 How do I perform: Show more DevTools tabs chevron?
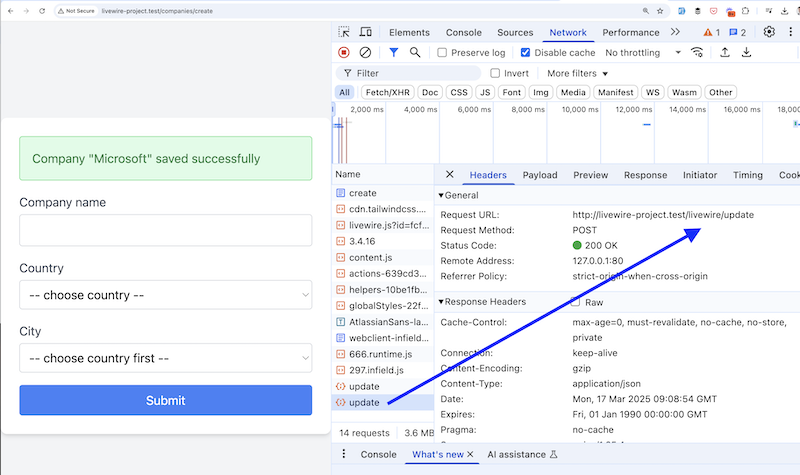pyautogui.click(x=676, y=32)
